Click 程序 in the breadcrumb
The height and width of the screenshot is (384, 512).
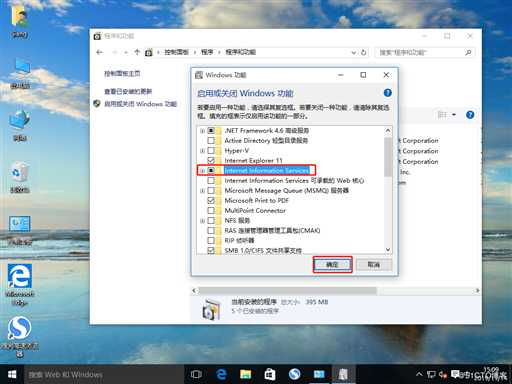coord(207,52)
